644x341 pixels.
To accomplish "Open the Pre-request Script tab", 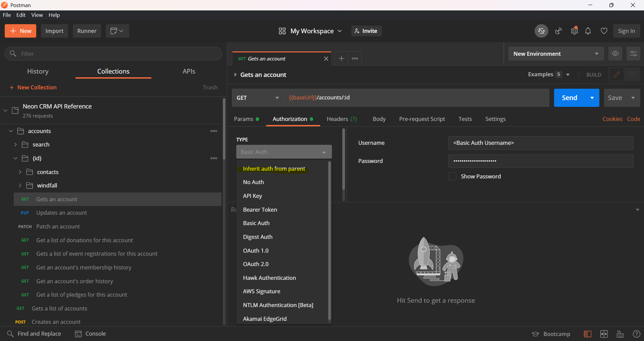I will (x=422, y=119).
